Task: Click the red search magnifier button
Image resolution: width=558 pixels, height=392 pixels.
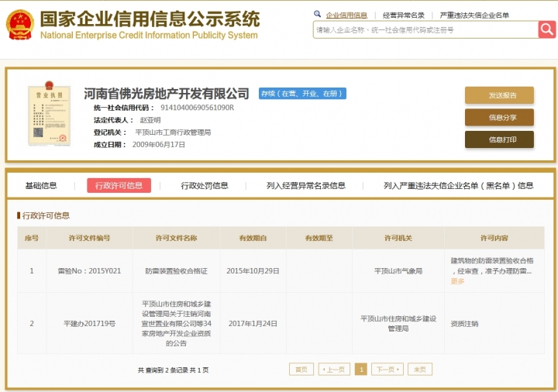Action: click(x=547, y=29)
